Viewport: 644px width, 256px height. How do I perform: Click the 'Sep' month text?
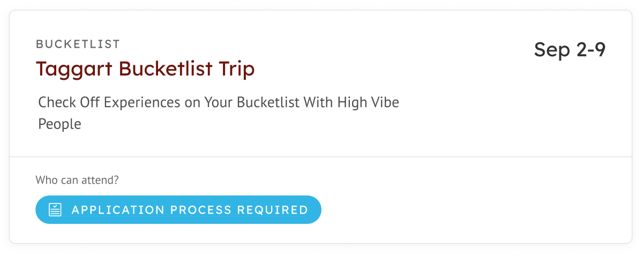point(552,50)
